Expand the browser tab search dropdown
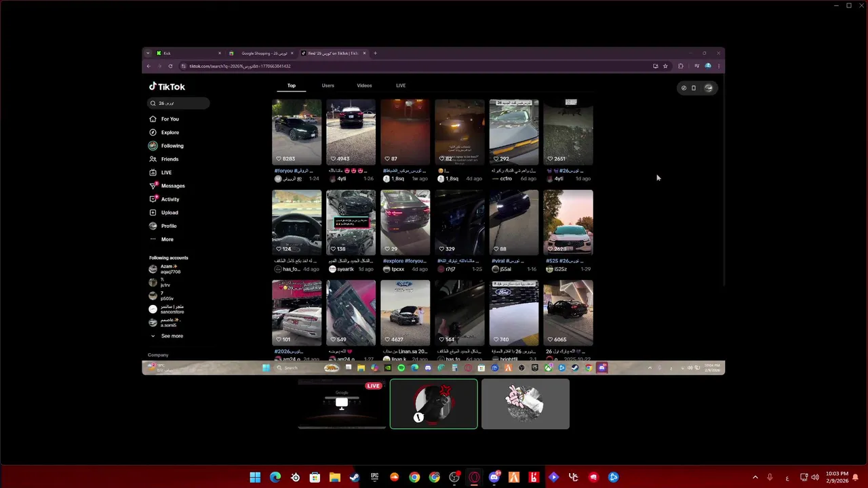This screenshot has height=488, width=868. 148,53
